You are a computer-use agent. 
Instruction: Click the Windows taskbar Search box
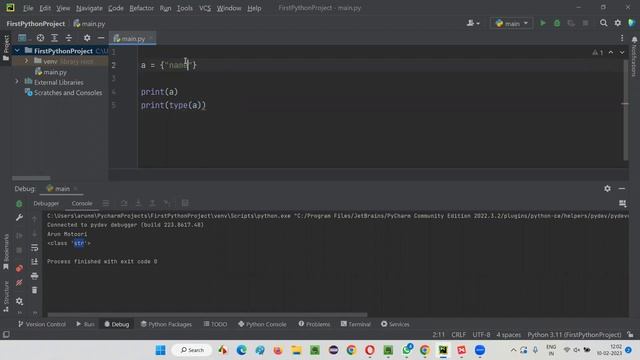tap(192, 350)
